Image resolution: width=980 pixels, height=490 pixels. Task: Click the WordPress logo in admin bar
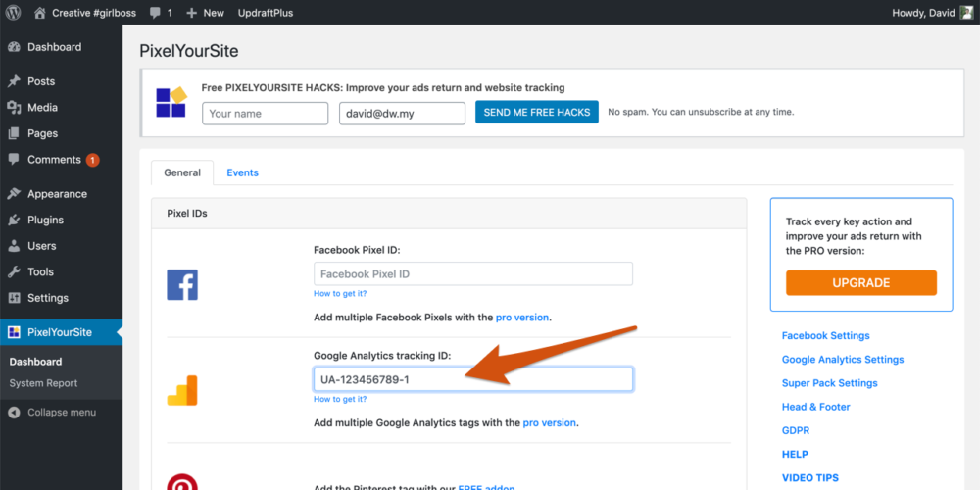[x=13, y=13]
